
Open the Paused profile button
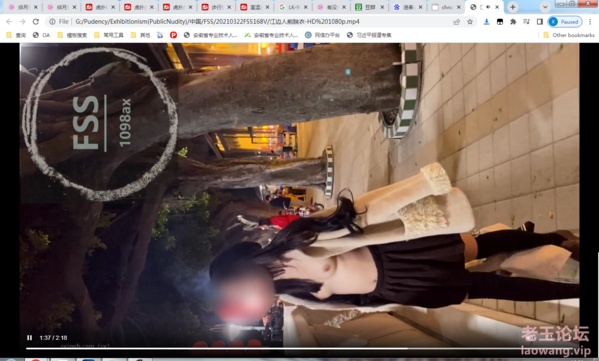pos(565,22)
